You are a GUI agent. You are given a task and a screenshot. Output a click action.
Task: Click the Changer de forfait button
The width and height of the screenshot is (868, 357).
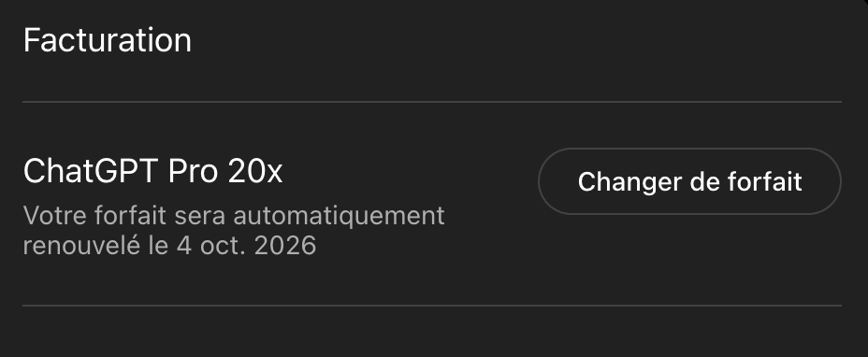coord(689,181)
